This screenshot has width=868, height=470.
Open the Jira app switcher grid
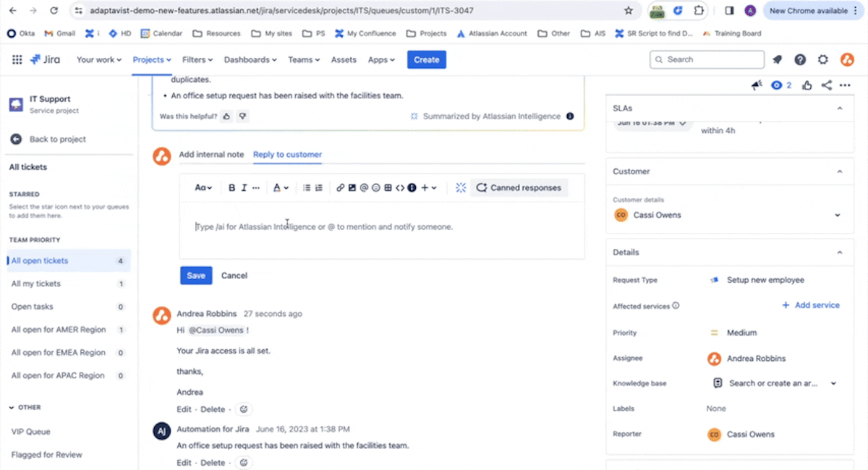click(x=17, y=60)
